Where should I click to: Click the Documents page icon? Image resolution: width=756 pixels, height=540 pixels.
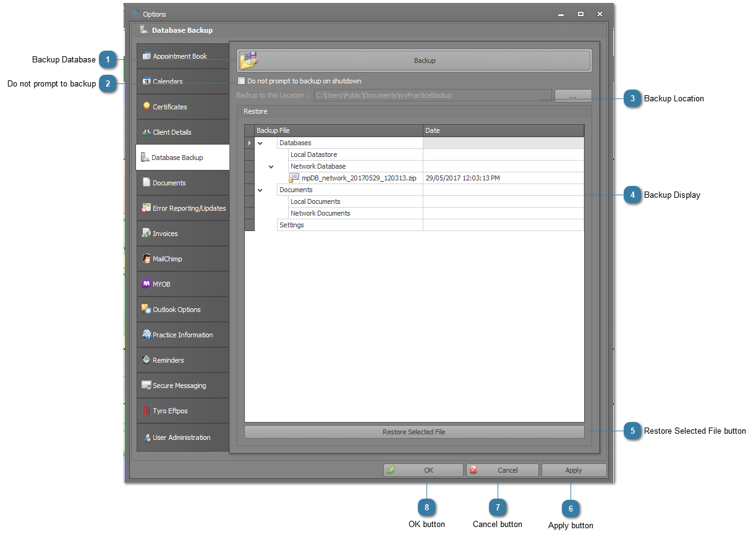147,183
